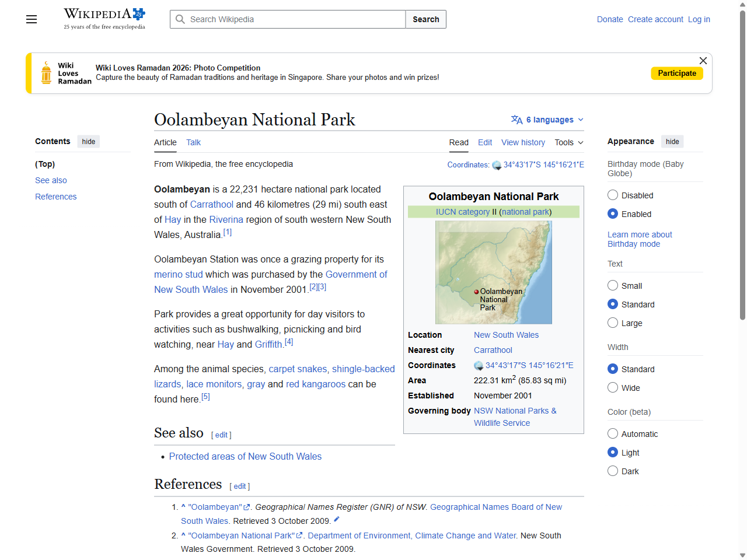
Task: Open the Tools dropdown
Action: pyautogui.click(x=568, y=142)
